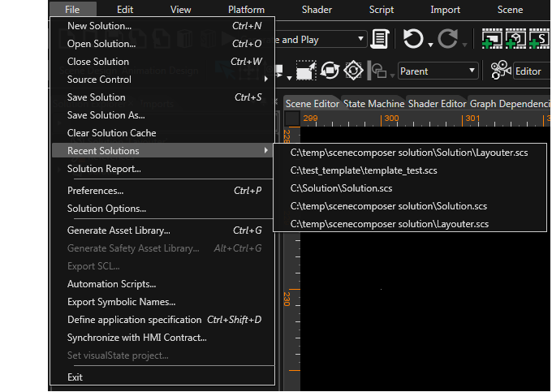
Task: Choose Save Solution menu entry
Action: pyautogui.click(x=163, y=97)
